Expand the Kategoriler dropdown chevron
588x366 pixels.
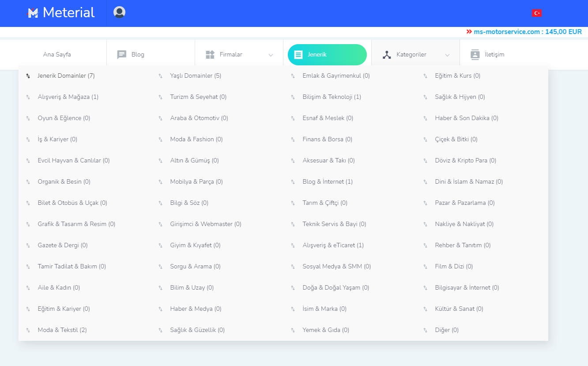(447, 55)
